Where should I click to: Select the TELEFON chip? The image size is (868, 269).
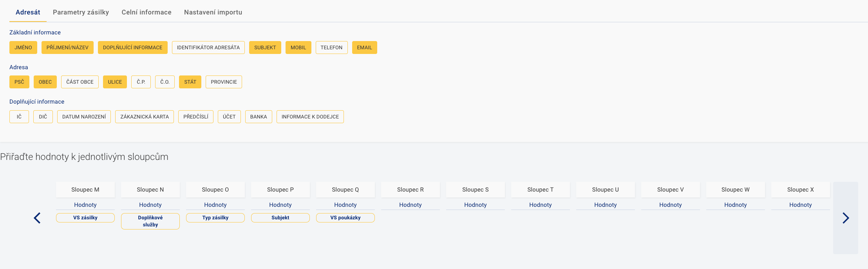(332, 47)
